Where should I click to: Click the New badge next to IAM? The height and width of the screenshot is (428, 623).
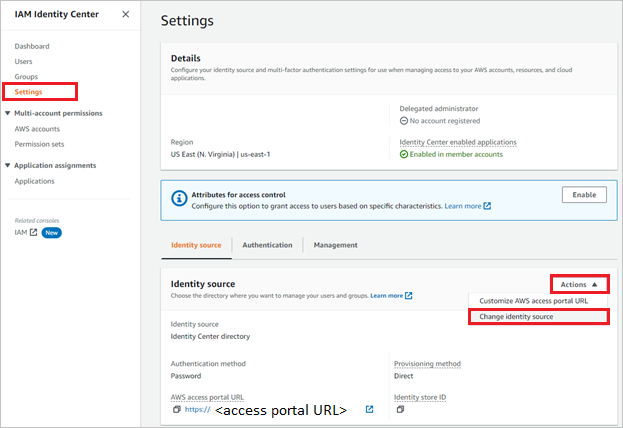pos(52,232)
